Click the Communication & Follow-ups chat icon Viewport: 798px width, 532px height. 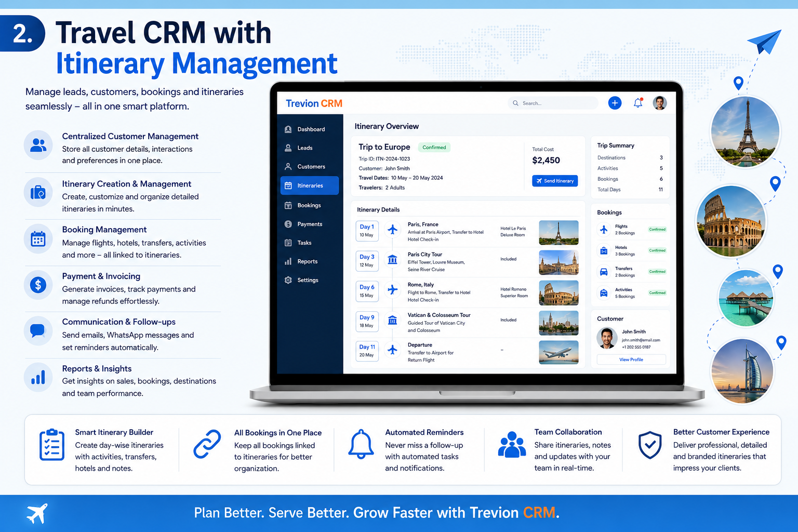pos(38,330)
